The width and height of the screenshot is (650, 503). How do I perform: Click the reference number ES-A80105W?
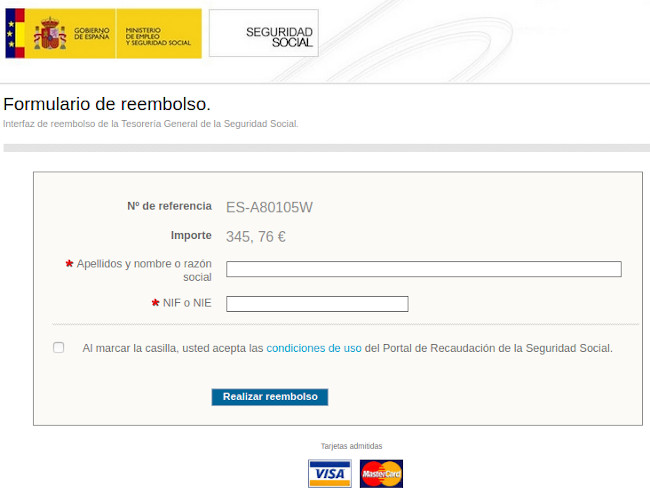(x=269, y=207)
